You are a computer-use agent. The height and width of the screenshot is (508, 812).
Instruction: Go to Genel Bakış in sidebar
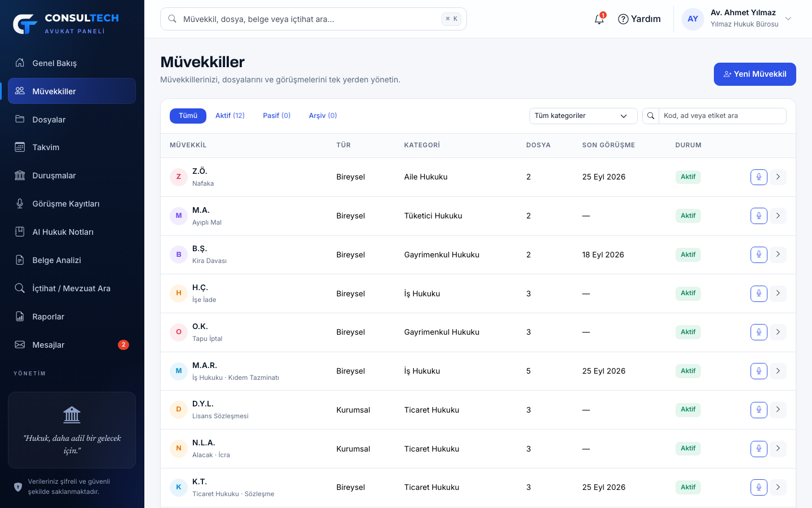[x=72, y=63]
